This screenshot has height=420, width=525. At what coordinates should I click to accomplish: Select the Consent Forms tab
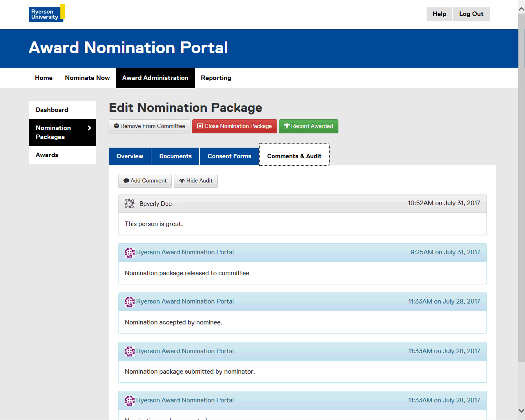point(229,156)
